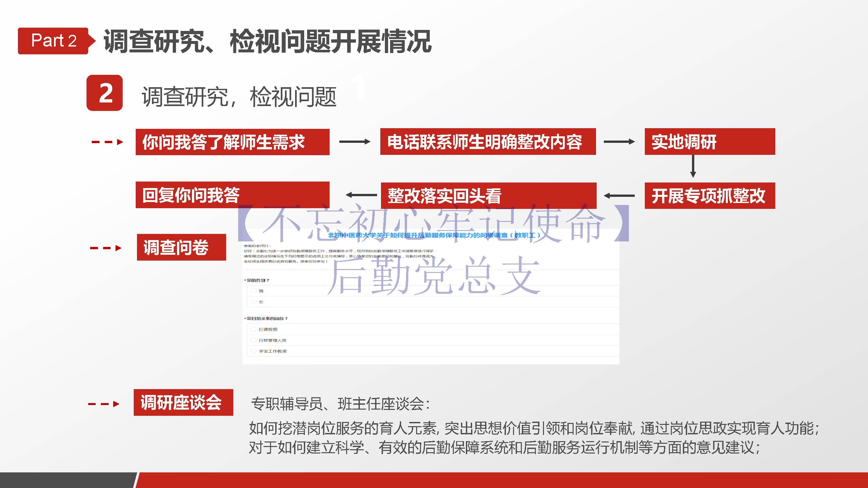Pick the 学生工作教师 radio option

[x=254, y=351]
